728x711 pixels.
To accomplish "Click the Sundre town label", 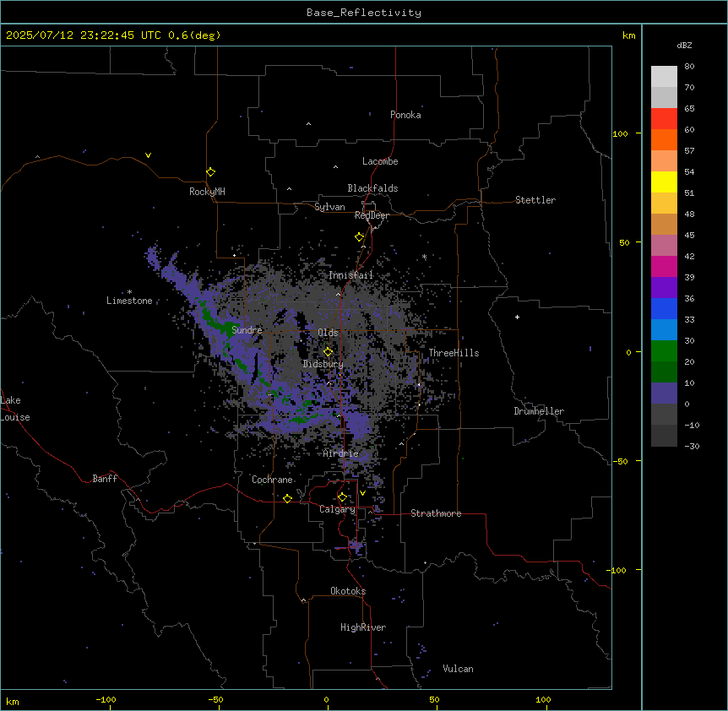I will click(x=247, y=330).
